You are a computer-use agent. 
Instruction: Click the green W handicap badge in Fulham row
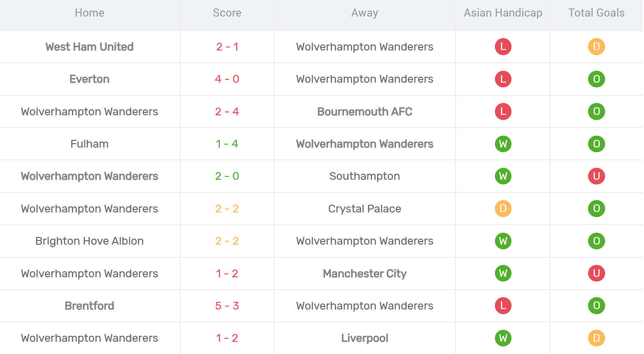503,144
